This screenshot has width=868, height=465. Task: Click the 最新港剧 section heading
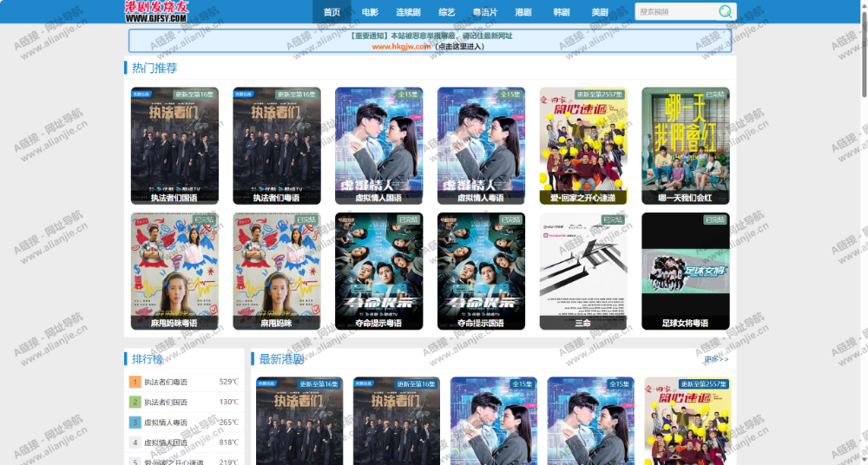[x=281, y=359]
